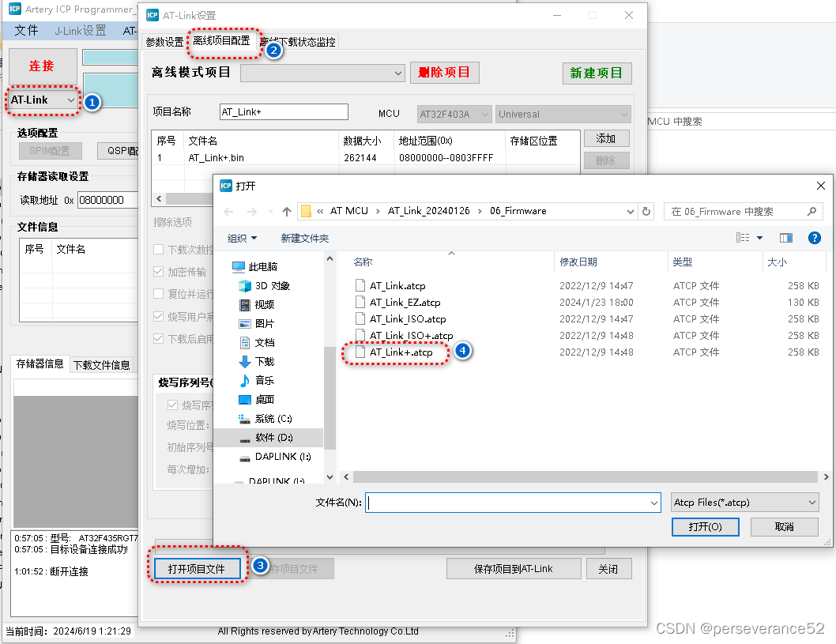Viewport: 836px width, 644px height.
Task: Select file AT_Link.atcp
Action: (397, 286)
